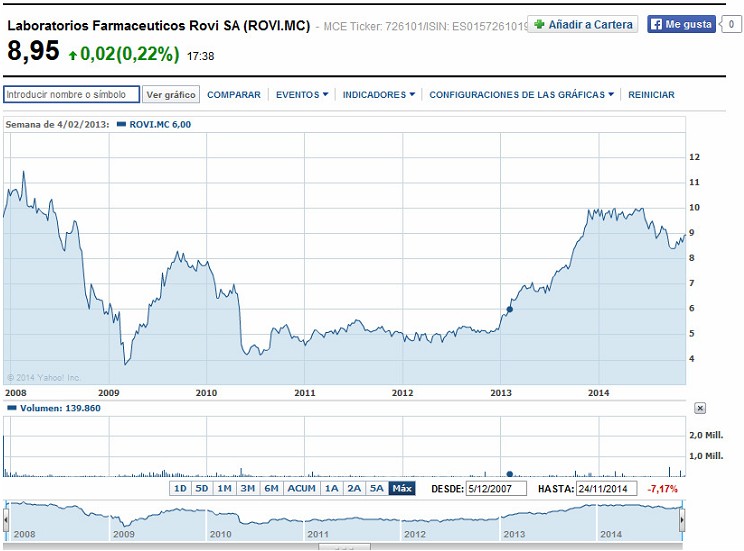This screenshot has width=744, height=551.
Task: Select the 1D time range
Action: click(x=180, y=488)
